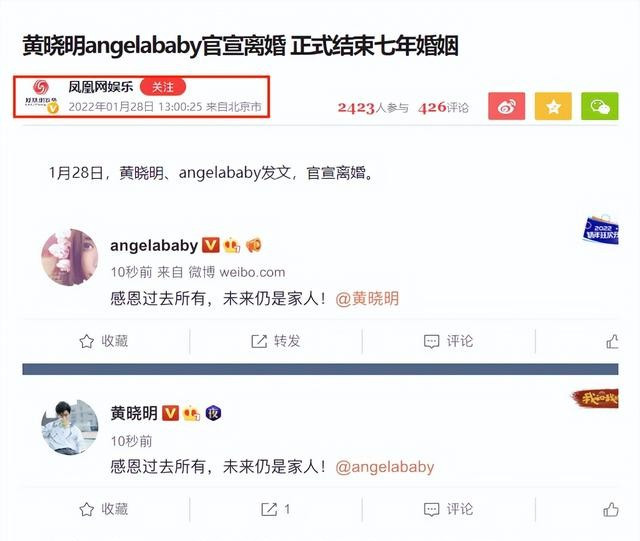Like angelababy's post with thumbs-up
This screenshot has height=541, width=640.
click(612, 341)
